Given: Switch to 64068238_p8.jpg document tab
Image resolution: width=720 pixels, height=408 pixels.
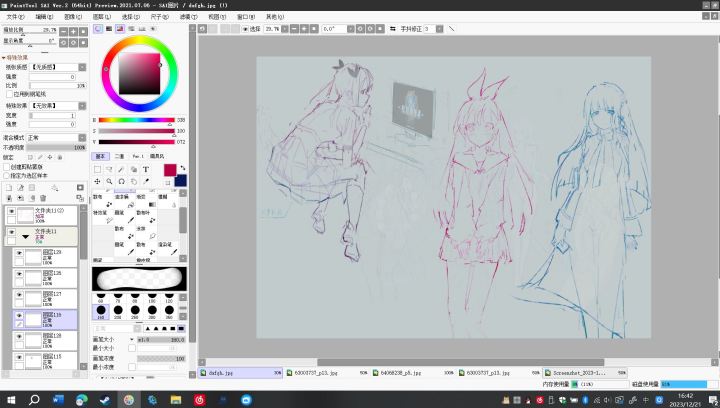Looking at the screenshot, I should pyautogui.click(x=414, y=373).
